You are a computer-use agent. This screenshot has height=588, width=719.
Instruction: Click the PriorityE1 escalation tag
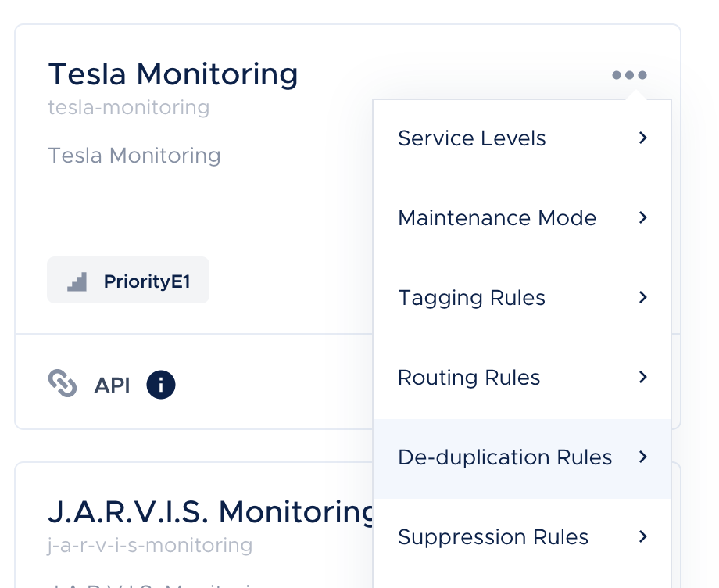pos(128,280)
